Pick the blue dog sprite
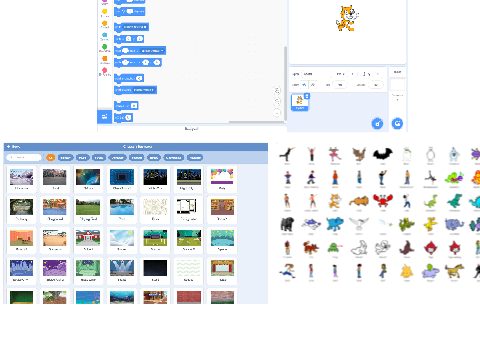This screenshot has width=480, height=360. 335,224
